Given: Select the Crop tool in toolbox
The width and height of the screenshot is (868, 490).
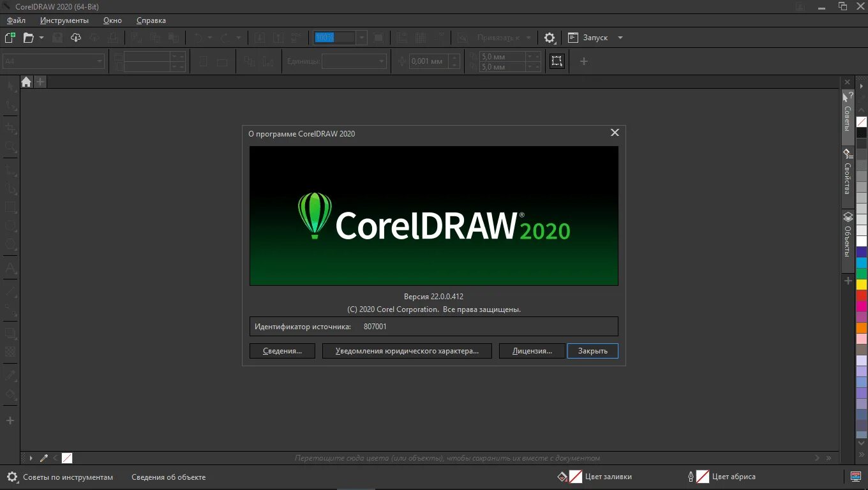Looking at the screenshot, I should pos(10,128).
